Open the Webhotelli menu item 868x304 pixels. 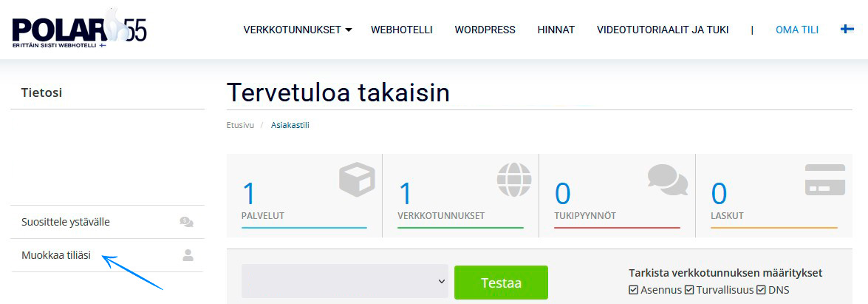pyautogui.click(x=401, y=30)
